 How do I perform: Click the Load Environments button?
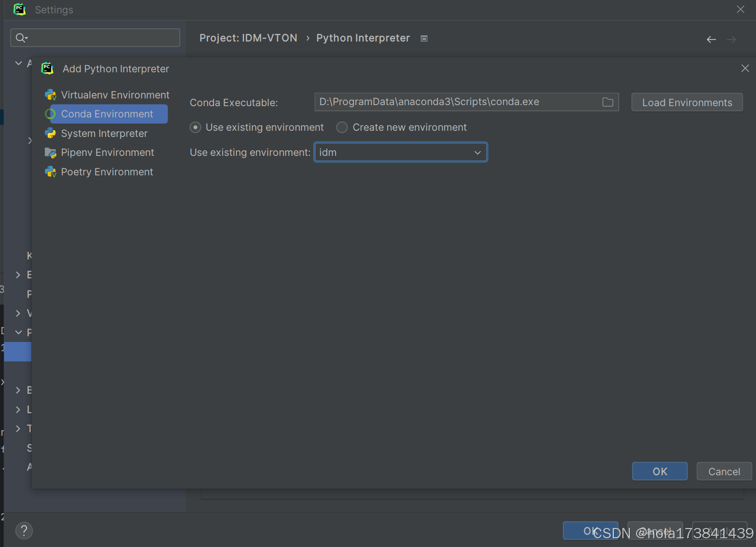click(687, 103)
